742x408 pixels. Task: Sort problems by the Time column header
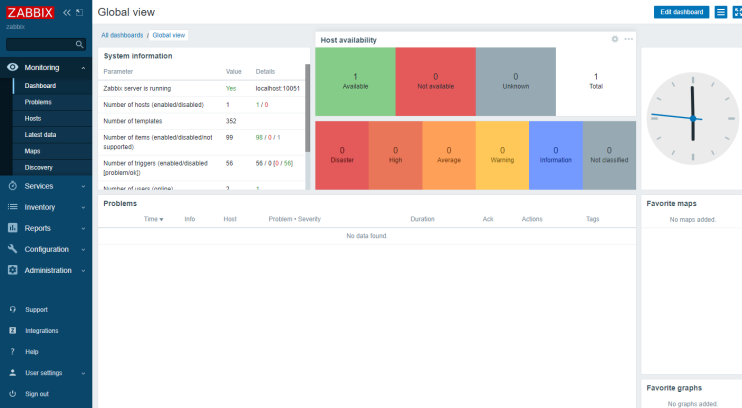(153, 218)
